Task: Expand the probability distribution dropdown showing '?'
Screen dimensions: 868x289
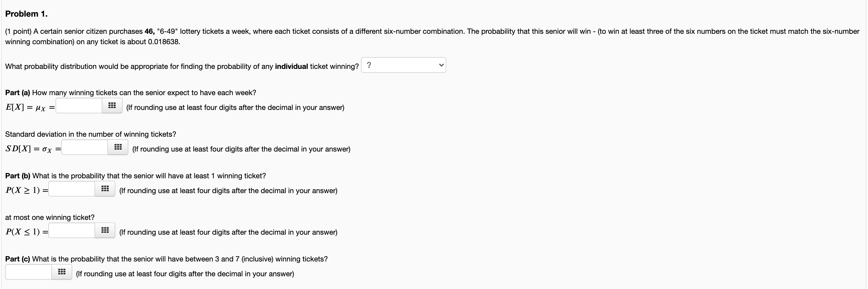Action: pos(403,65)
